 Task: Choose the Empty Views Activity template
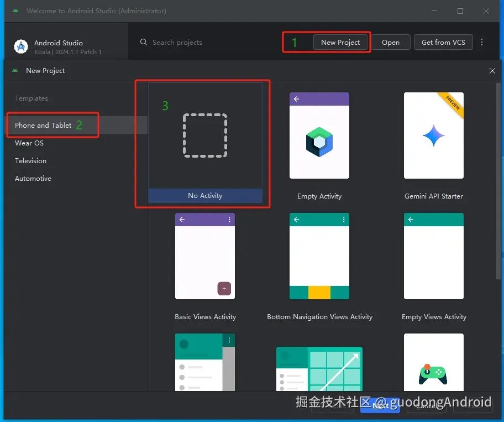coord(434,256)
